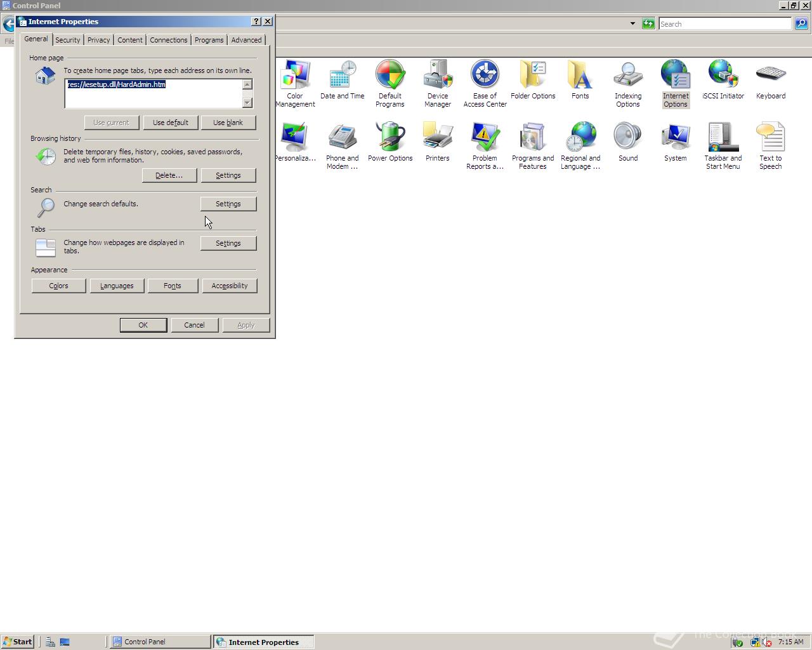Viewport: 812px width, 650px height.
Task: Click the Fonts appearance button
Action: point(173,286)
